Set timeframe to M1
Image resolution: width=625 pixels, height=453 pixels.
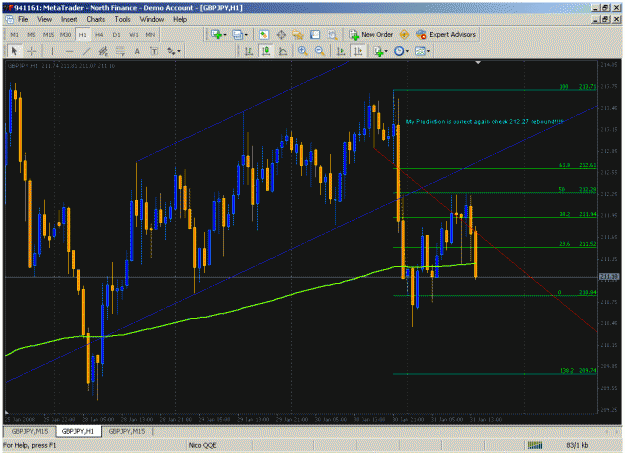click(14, 35)
